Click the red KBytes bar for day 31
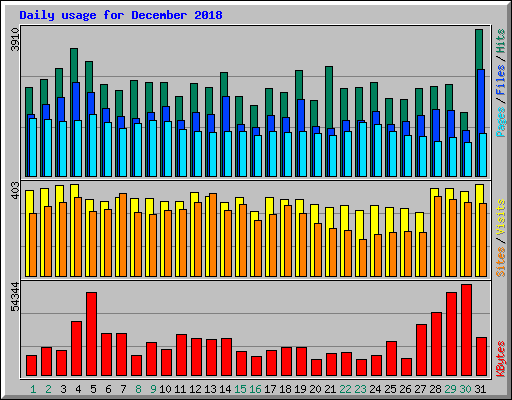512x400 pixels. coord(482,357)
